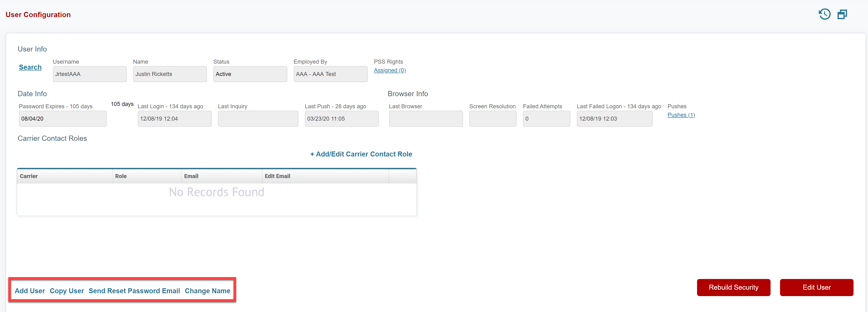This screenshot has width=868, height=312.
Task: Click the Password Expires date field
Action: (62, 119)
